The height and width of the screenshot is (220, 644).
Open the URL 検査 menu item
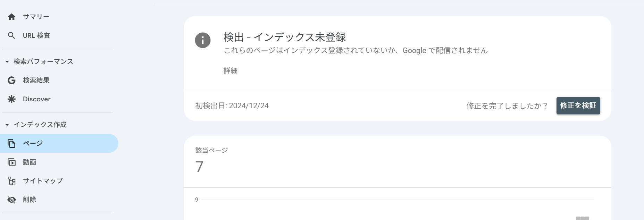[x=36, y=35]
